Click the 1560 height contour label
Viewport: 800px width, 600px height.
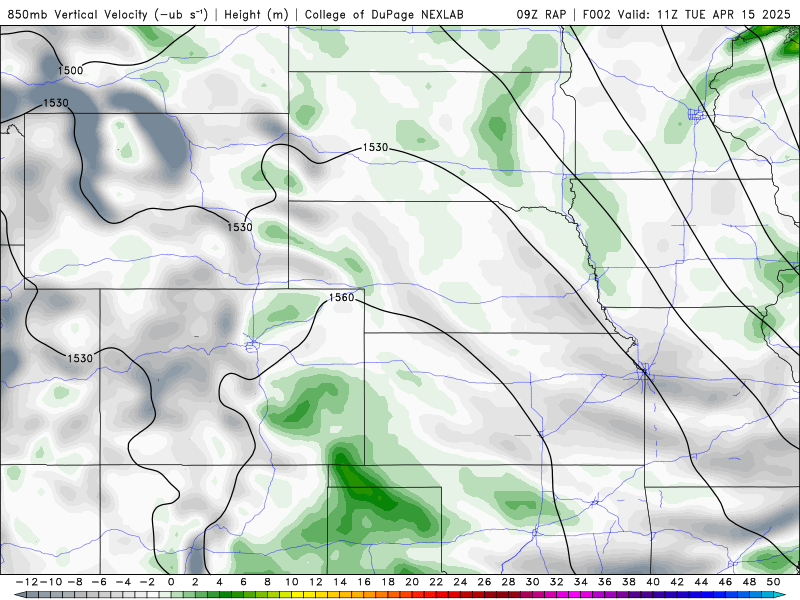pyautogui.click(x=341, y=297)
